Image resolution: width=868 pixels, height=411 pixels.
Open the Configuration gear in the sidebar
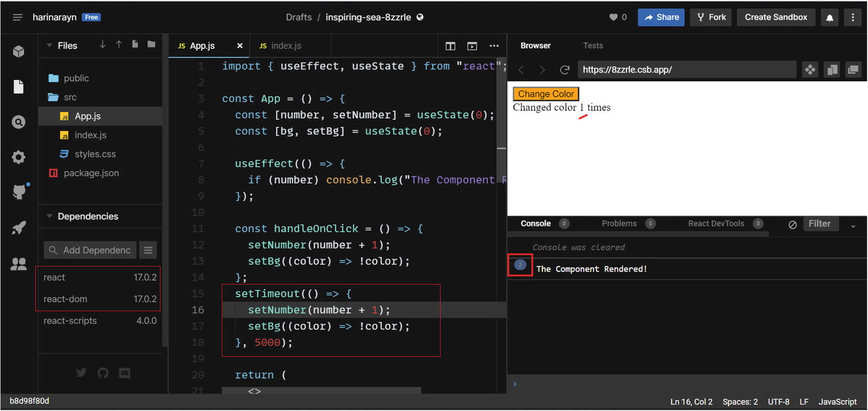tap(19, 157)
